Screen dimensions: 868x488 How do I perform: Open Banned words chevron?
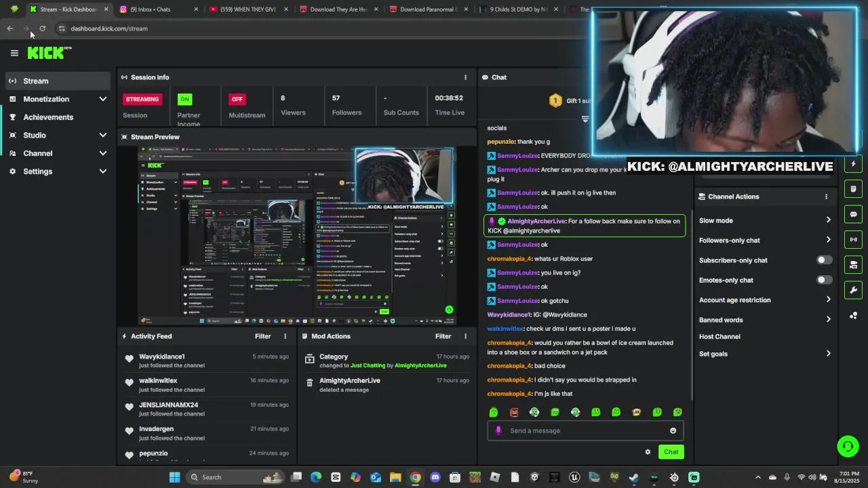828,320
